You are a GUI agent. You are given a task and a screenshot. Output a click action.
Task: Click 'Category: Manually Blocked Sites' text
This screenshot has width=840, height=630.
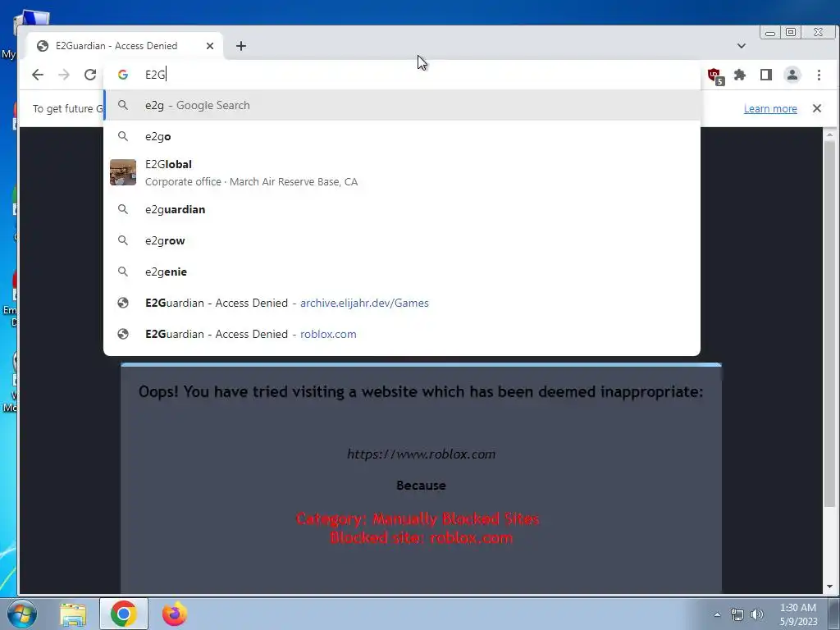pyautogui.click(x=418, y=518)
